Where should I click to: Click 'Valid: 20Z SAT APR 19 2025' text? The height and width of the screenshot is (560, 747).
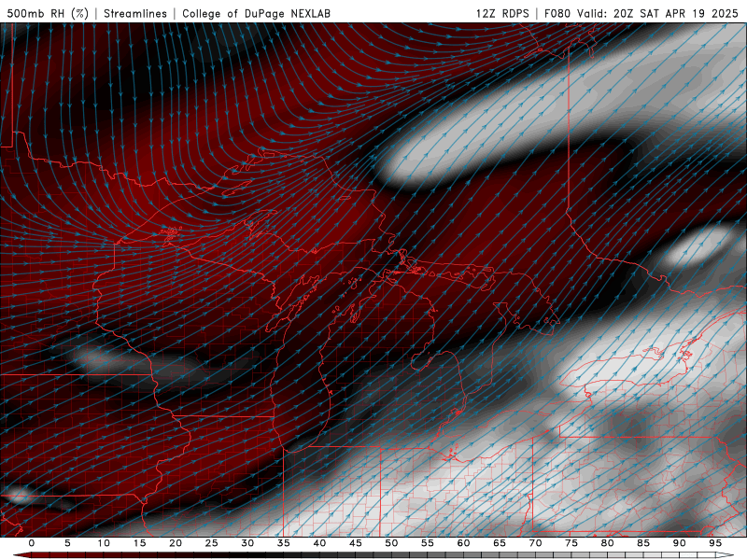(657, 13)
